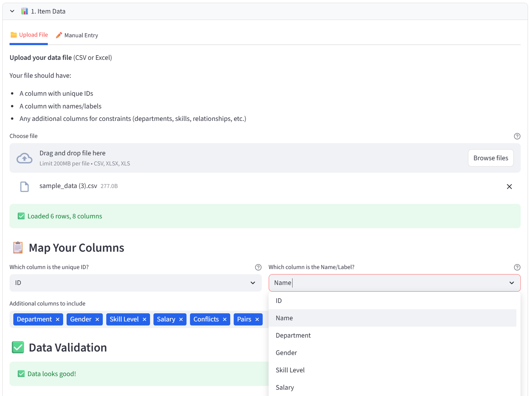The image size is (532, 396).
Task: Remove the Conflicts tag
Action: pos(224,320)
